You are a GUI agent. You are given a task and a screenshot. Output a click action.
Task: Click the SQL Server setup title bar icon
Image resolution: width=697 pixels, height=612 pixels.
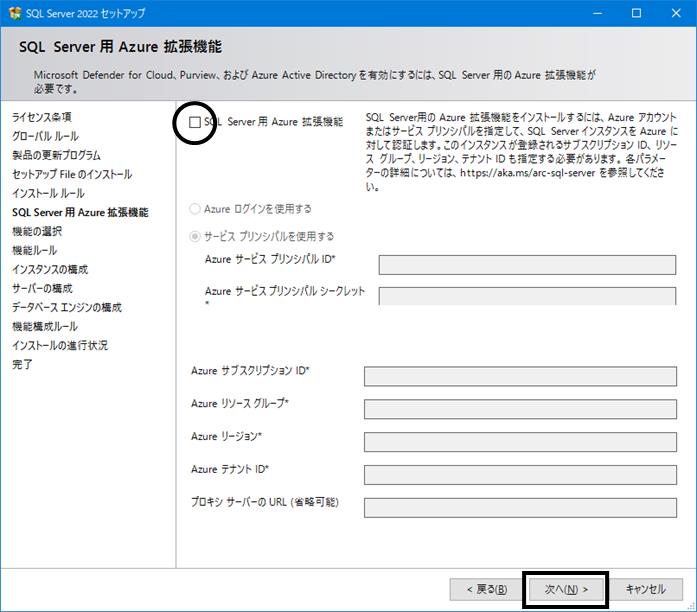pos(15,13)
